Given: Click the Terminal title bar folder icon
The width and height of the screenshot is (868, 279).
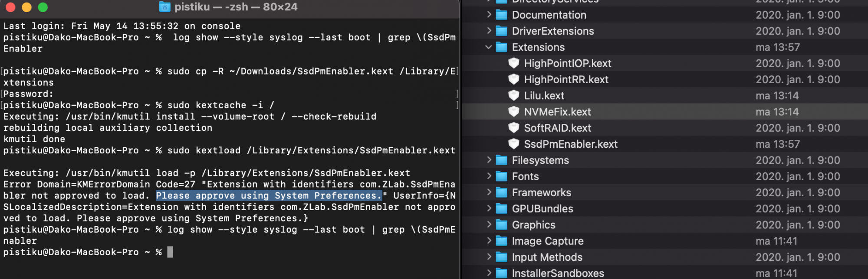Looking at the screenshot, I should pos(165,7).
